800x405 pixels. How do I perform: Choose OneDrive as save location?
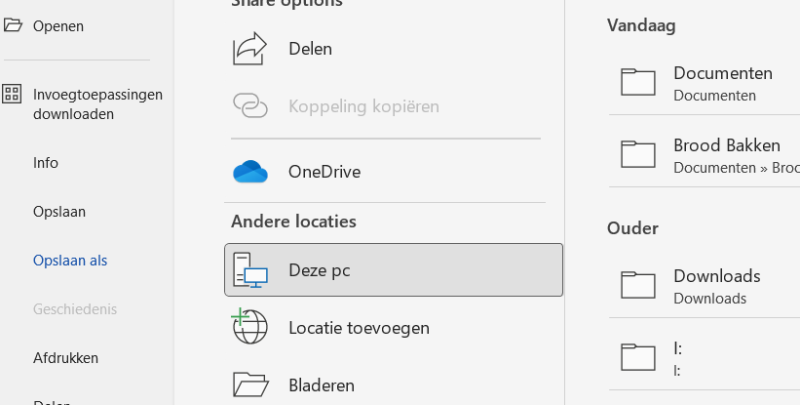coord(324,172)
